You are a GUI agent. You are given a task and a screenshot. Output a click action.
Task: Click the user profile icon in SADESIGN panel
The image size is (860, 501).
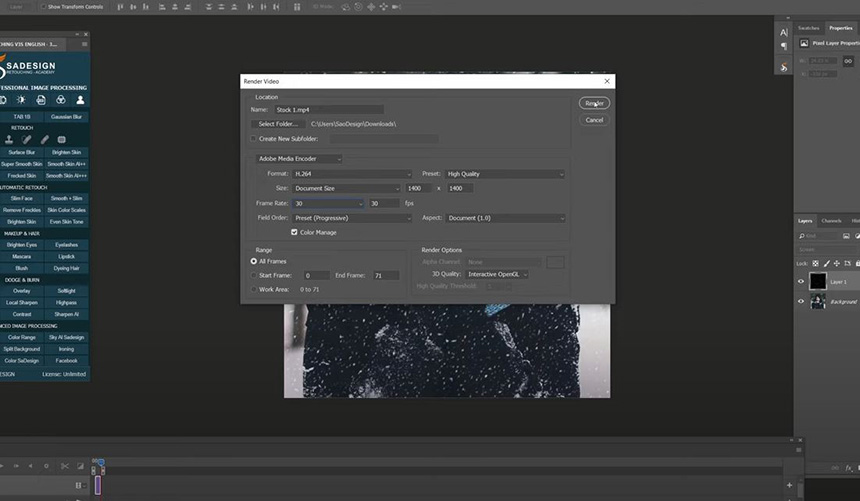point(80,100)
